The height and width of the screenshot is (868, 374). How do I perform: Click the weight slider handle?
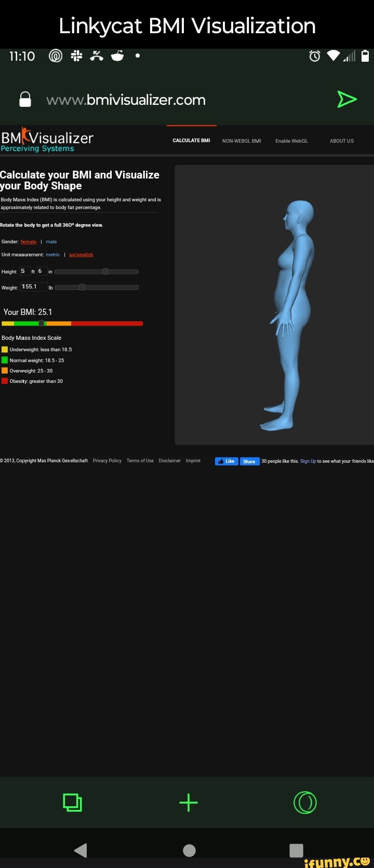pos(82,287)
